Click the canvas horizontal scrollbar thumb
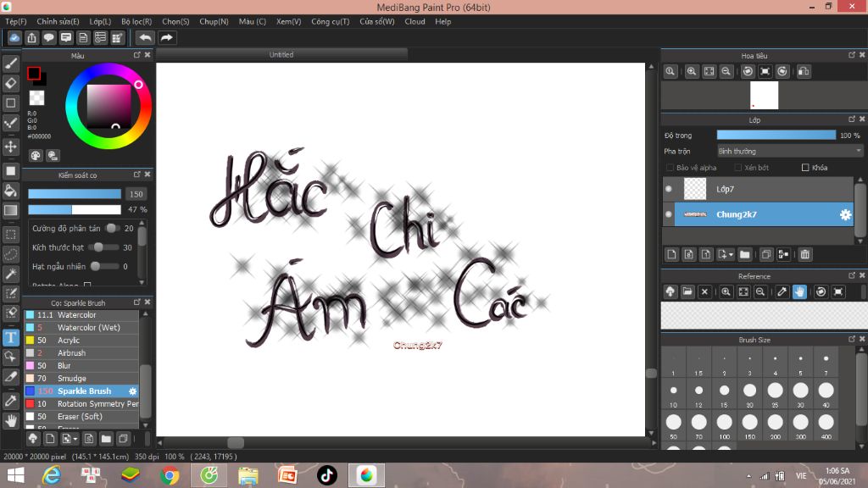 pyautogui.click(x=236, y=442)
